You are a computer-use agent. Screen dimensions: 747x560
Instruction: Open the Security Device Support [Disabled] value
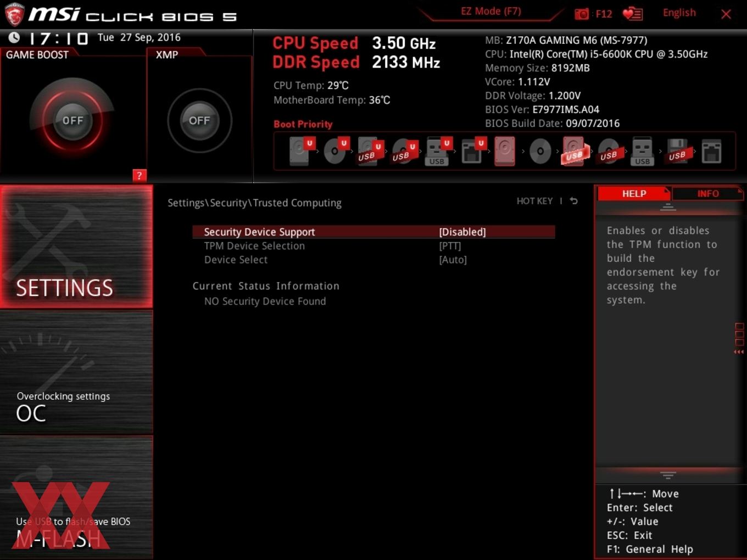(x=462, y=232)
